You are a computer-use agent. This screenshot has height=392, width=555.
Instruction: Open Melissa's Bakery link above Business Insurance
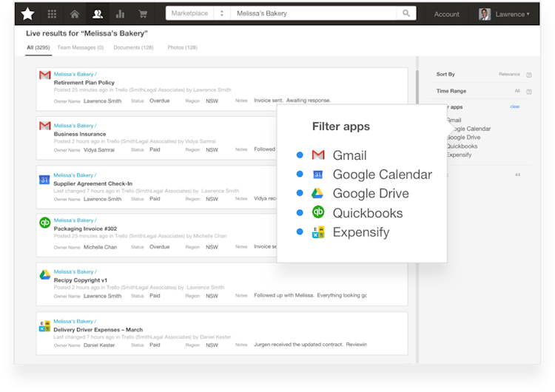click(x=75, y=126)
